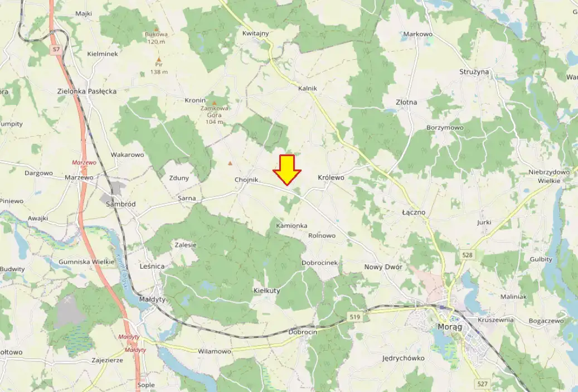The width and height of the screenshot is (578, 392).
Task: Select the Chojnik village label
Action: (x=246, y=180)
